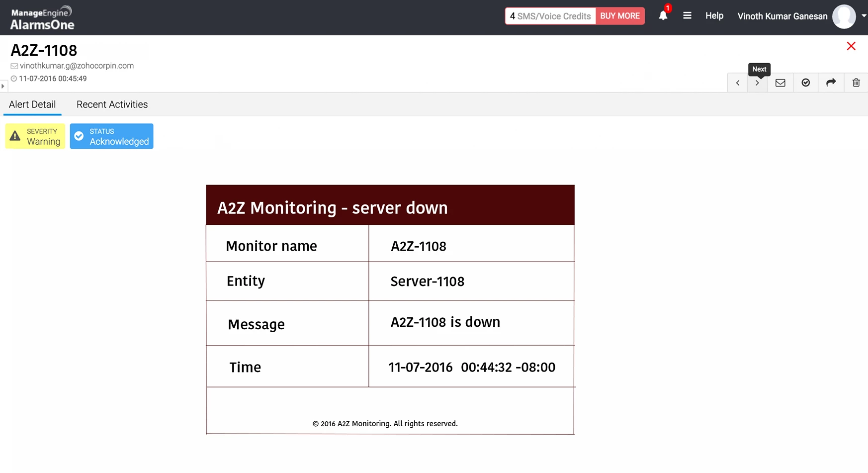This screenshot has height=473, width=868.
Task: Click the user profile avatar
Action: (844, 16)
